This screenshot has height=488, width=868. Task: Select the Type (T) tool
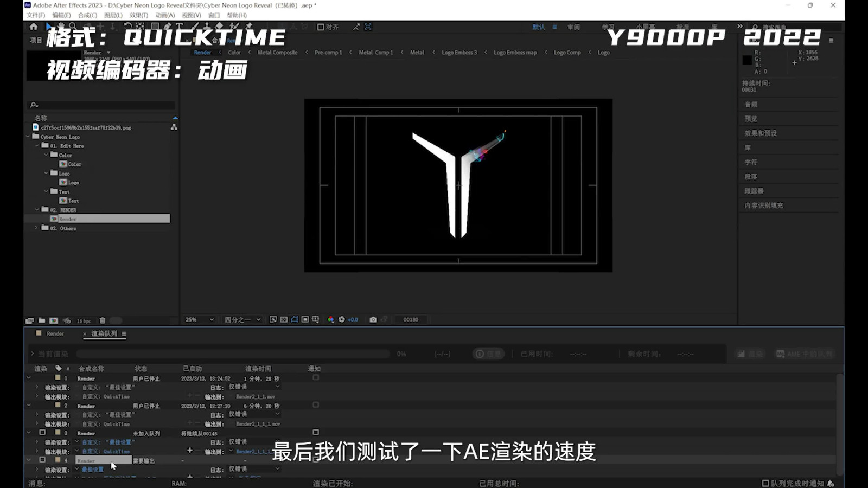(x=179, y=27)
